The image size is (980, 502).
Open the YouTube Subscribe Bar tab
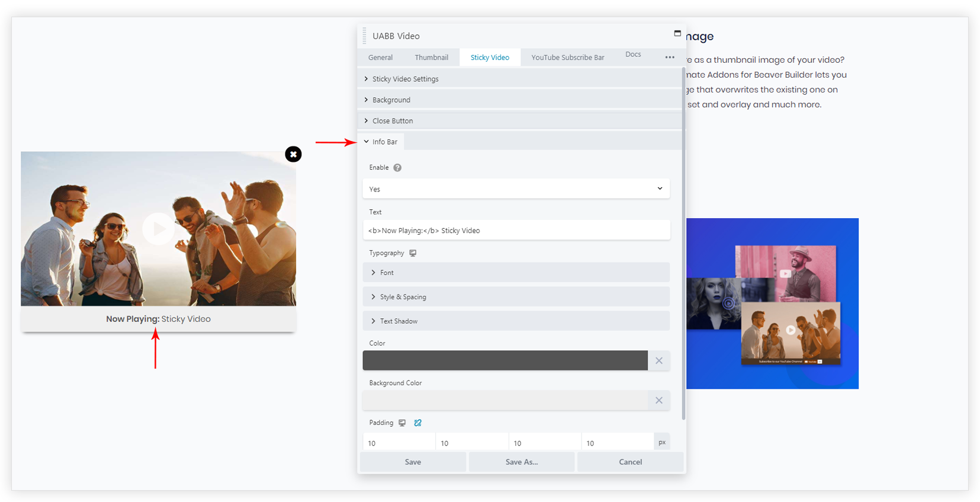point(567,57)
